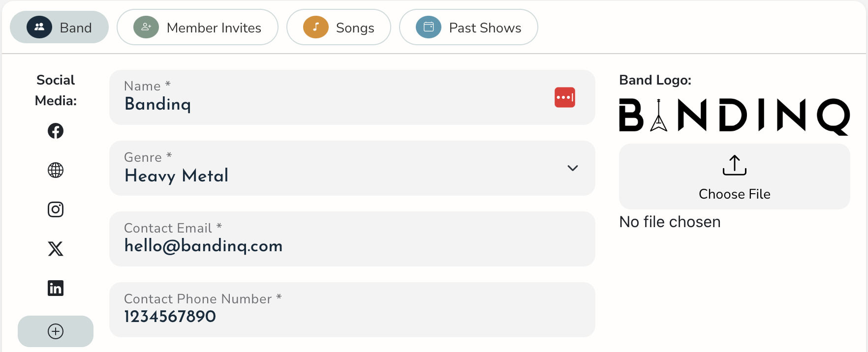Add a new social media link
868x352 pixels.
(56, 331)
